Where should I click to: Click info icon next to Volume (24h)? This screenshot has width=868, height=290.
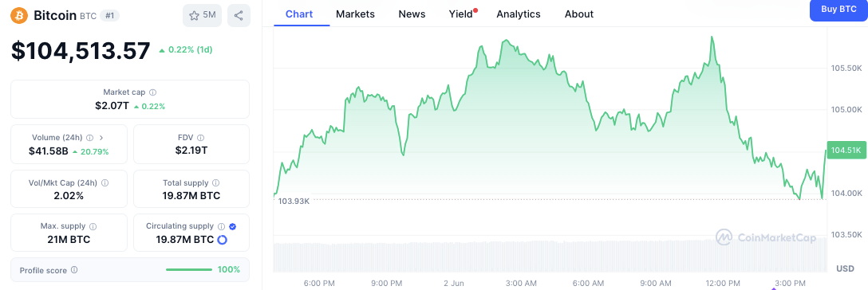click(x=89, y=138)
